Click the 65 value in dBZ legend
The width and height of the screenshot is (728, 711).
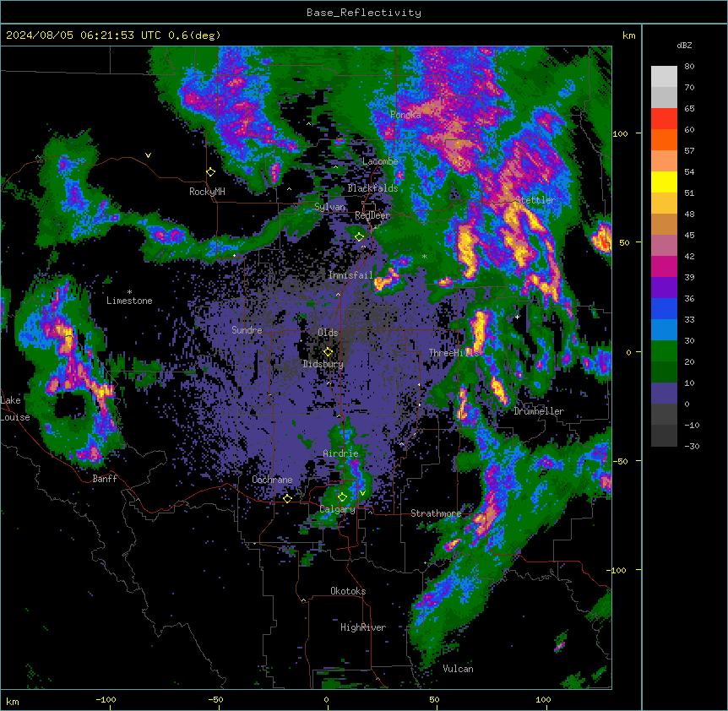coord(689,109)
